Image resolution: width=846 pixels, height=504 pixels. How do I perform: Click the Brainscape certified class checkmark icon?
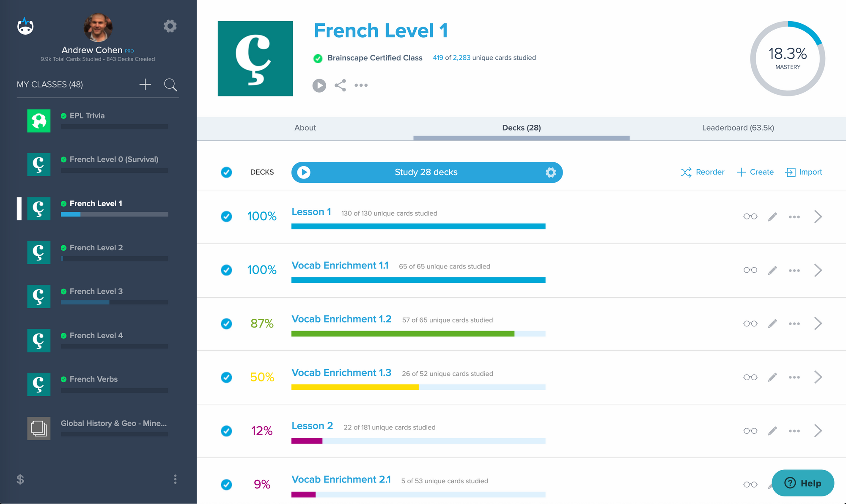[x=317, y=58]
